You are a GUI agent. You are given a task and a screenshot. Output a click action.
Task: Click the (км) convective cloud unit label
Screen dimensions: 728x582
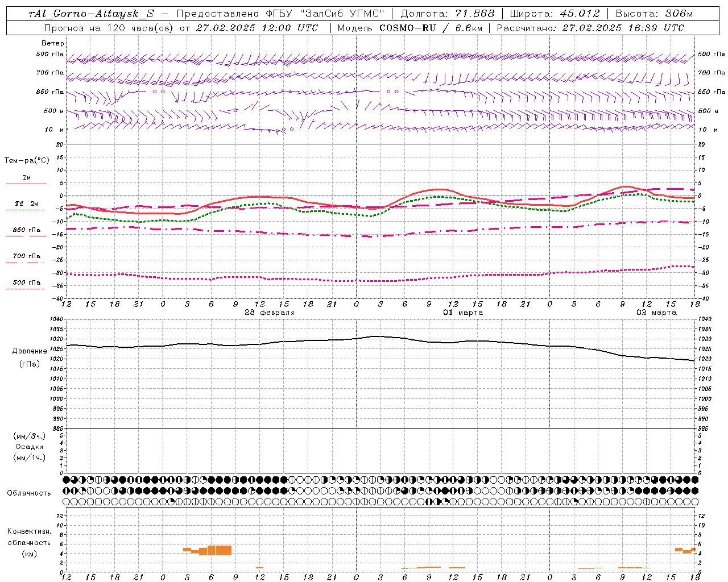click(30, 554)
